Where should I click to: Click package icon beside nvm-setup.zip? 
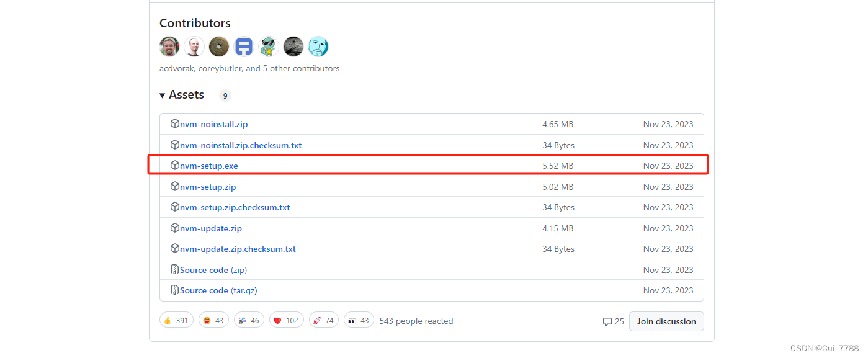175,186
